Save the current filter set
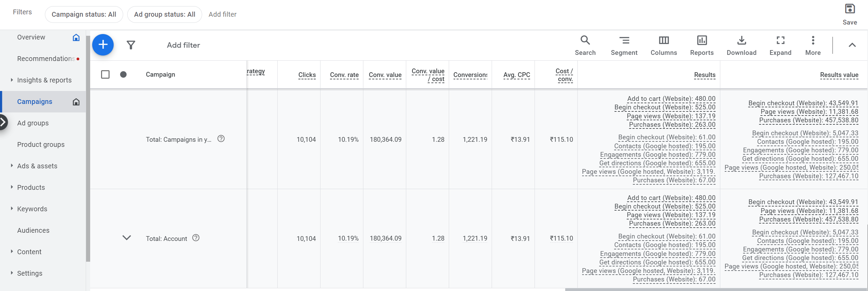The height and width of the screenshot is (291, 868). click(x=850, y=14)
